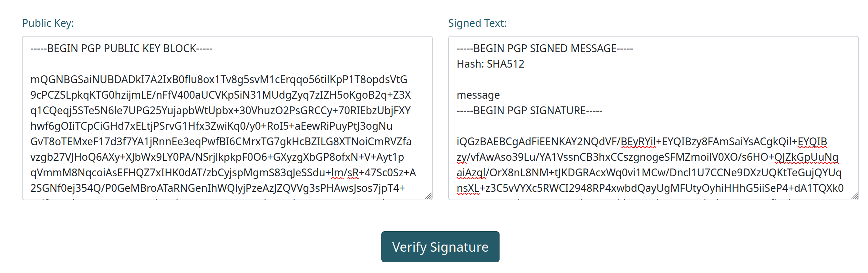Click the Public Key label

tap(48, 23)
